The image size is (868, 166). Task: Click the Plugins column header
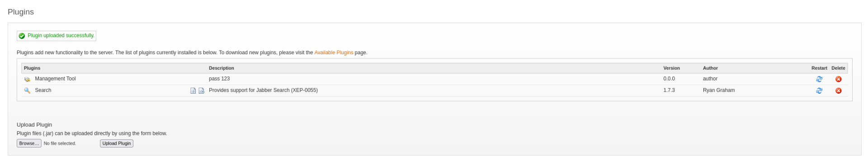coord(32,68)
